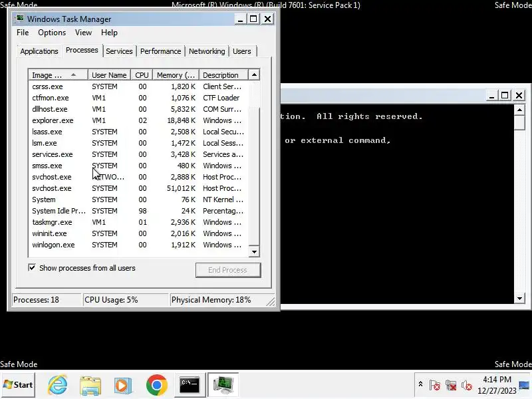This screenshot has height=399, width=532.
Task: Open Google Chrome from the taskbar
Action: pyautogui.click(x=156, y=385)
